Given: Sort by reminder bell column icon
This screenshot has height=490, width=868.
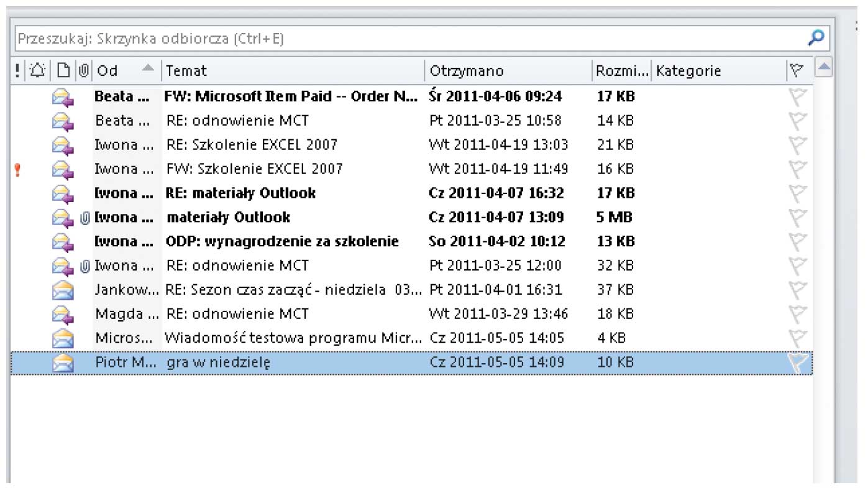Looking at the screenshot, I should tap(37, 71).
